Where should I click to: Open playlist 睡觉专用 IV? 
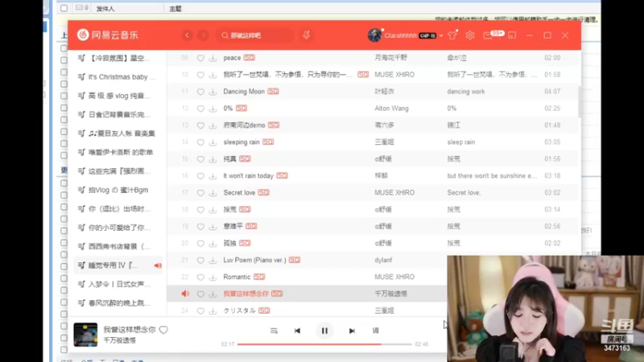point(118,265)
